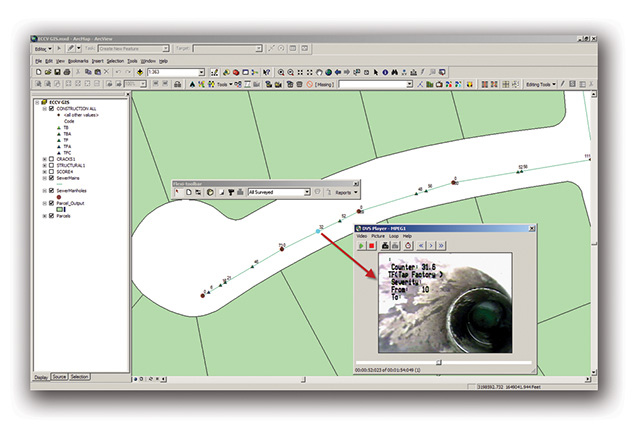The width and height of the screenshot is (640, 428).
Task: Click the Open folder icon in standard toolbar
Action: (49, 73)
